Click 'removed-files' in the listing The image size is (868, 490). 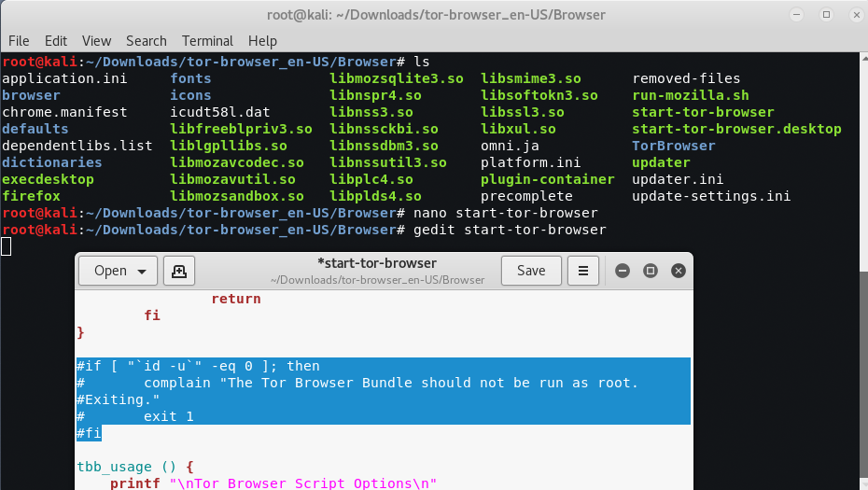point(686,78)
